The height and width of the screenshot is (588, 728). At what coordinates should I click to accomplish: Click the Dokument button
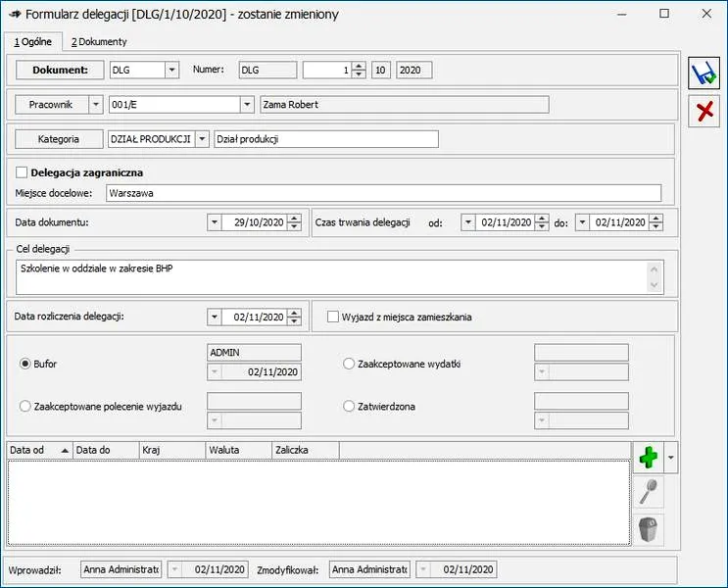tap(60, 71)
